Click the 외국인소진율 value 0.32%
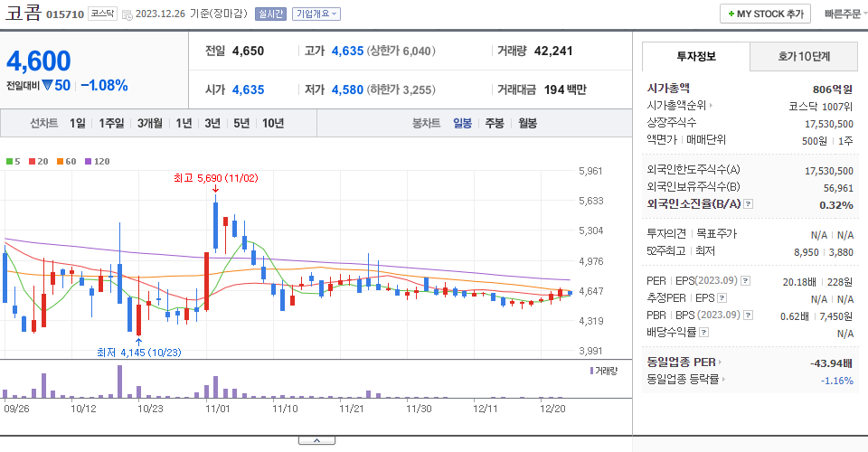The image size is (868, 452). tap(835, 205)
